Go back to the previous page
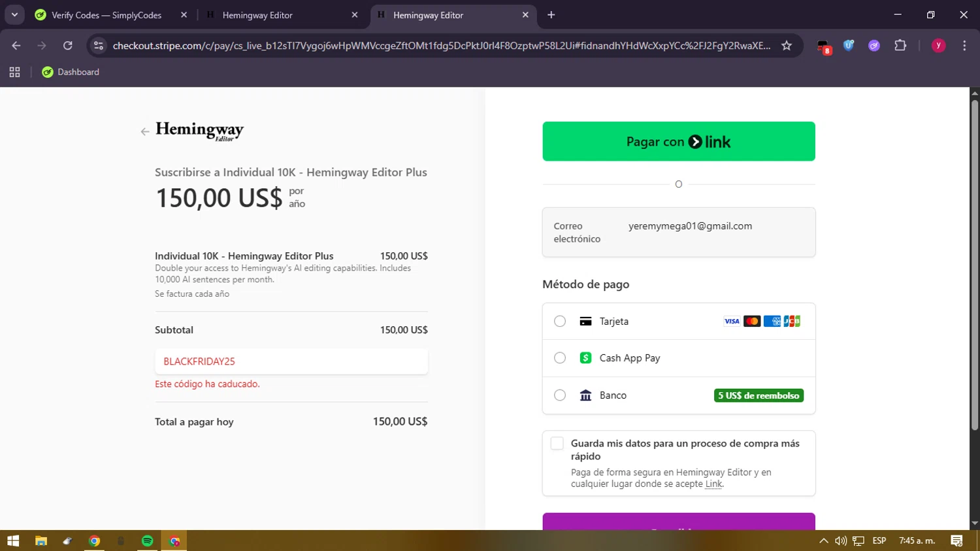Screen dimensions: 980x551 coord(16,45)
